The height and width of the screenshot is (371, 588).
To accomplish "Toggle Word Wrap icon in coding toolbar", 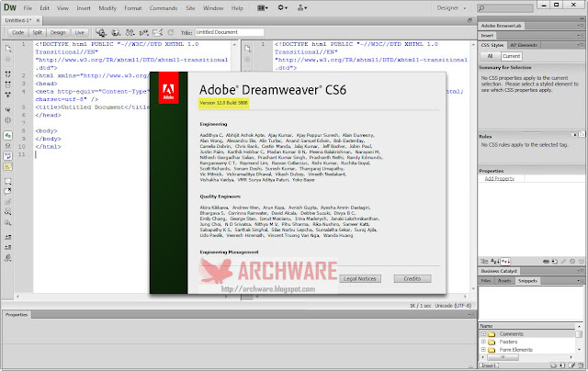I will (x=8, y=156).
